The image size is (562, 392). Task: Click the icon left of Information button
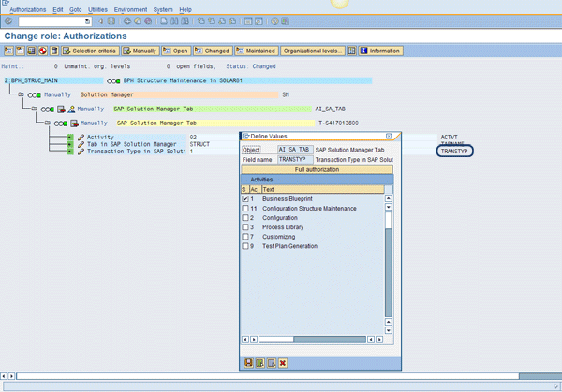pos(352,51)
